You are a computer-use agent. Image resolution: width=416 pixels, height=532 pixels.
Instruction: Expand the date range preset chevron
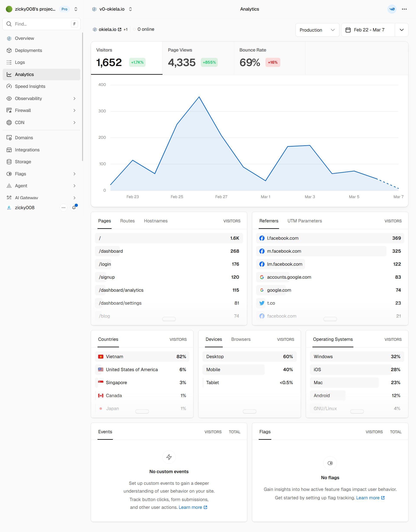pos(401,30)
